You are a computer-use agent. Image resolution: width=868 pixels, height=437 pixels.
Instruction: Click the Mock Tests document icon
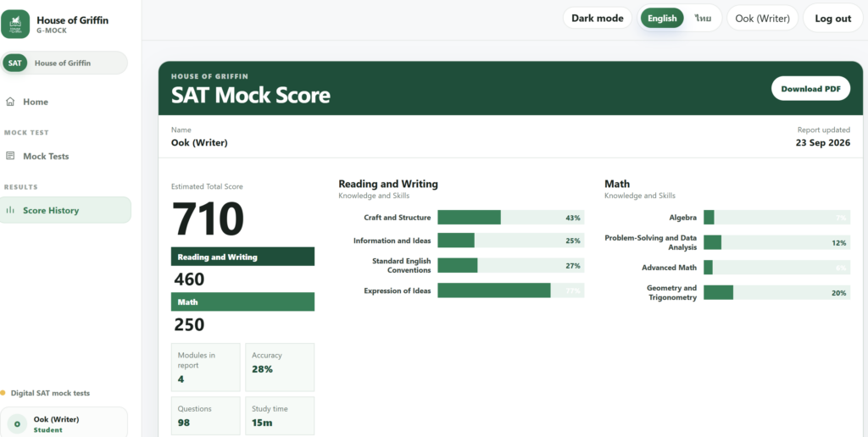(x=10, y=156)
